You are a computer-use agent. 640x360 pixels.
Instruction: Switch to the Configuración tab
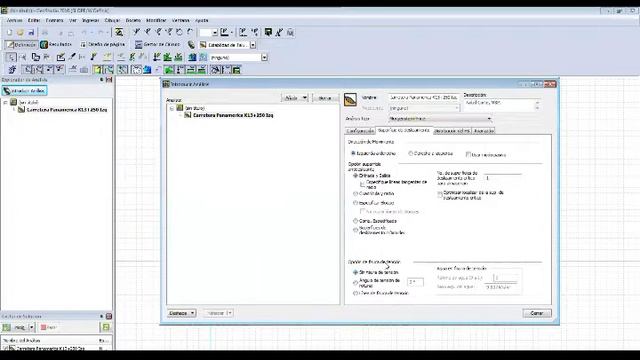[360, 131]
